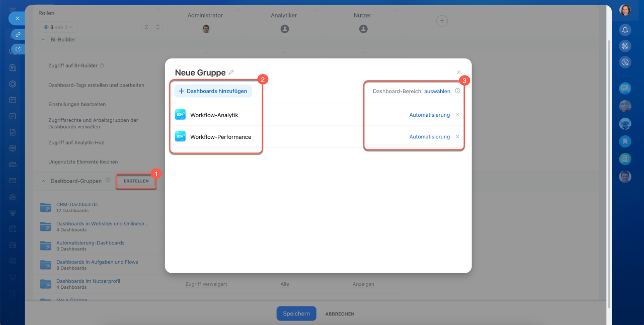Click Dashboard-Tags erstellen und bearbeiten row

coord(96,85)
